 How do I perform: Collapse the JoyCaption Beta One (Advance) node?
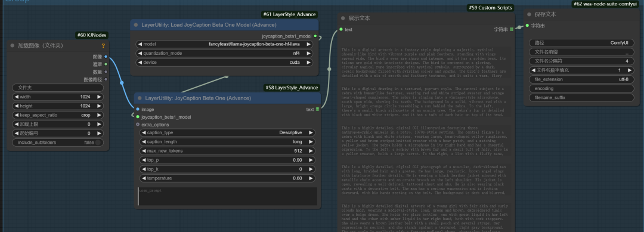pos(140,98)
